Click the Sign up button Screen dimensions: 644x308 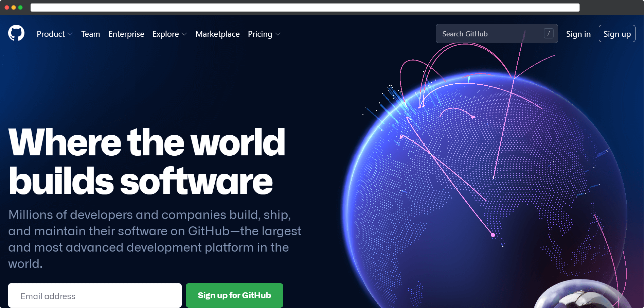pos(617,34)
